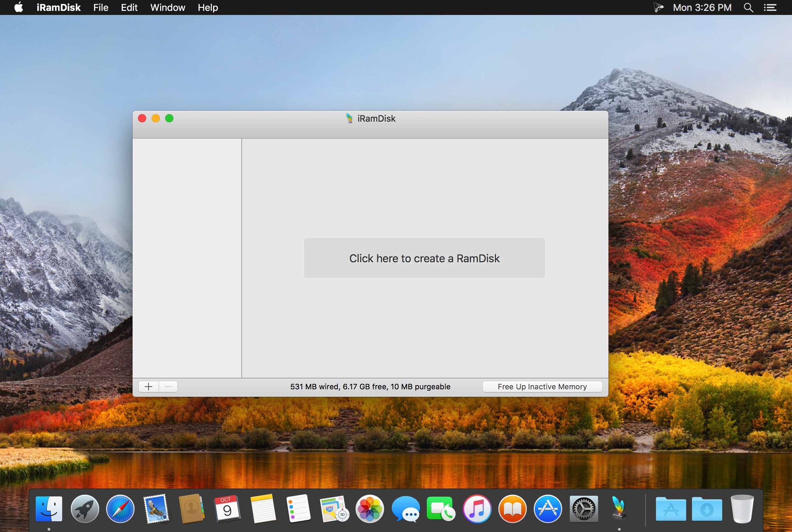
Task: Open FaceTime from the Dock
Action: coord(441,509)
